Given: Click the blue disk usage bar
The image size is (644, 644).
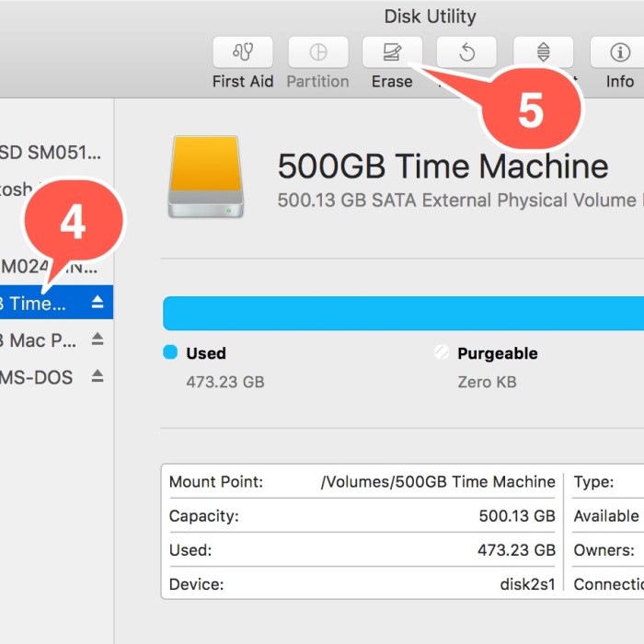Looking at the screenshot, I should (403, 314).
